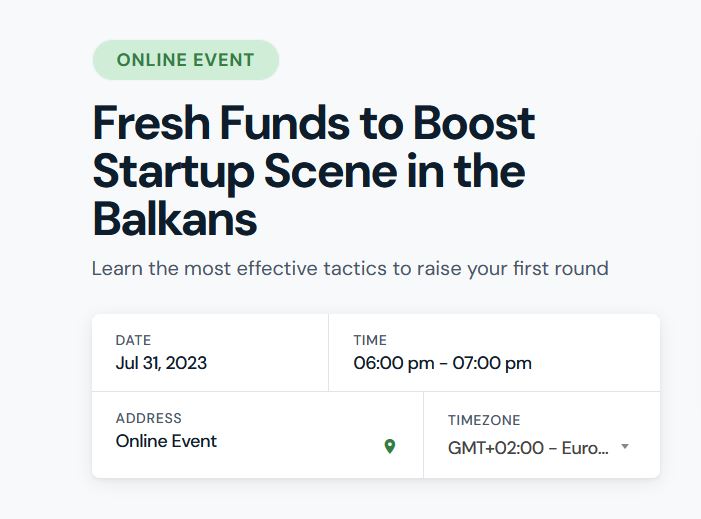The width and height of the screenshot is (701, 519).
Task: Click the ONLINE EVENT green badge
Action: coord(186,60)
